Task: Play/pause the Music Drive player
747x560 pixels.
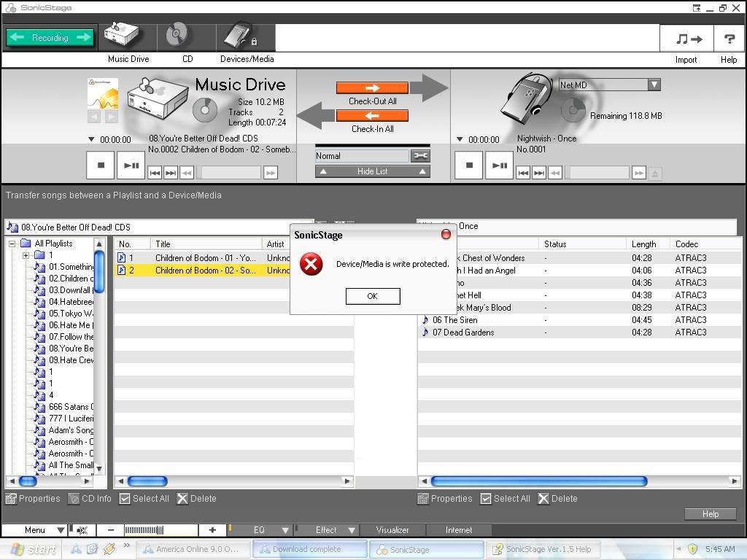Action: click(x=131, y=166)
